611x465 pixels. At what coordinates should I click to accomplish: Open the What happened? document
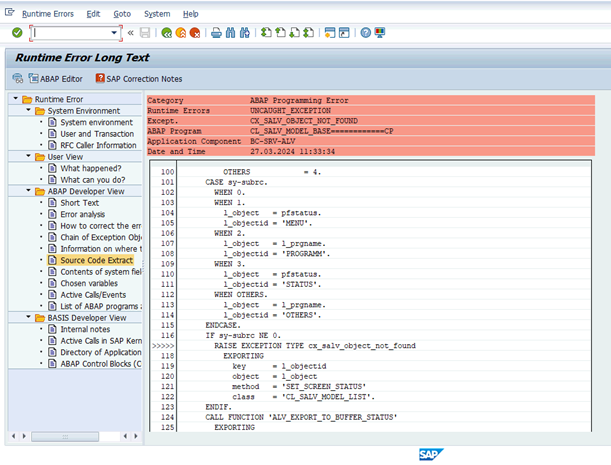coord(91,168)
